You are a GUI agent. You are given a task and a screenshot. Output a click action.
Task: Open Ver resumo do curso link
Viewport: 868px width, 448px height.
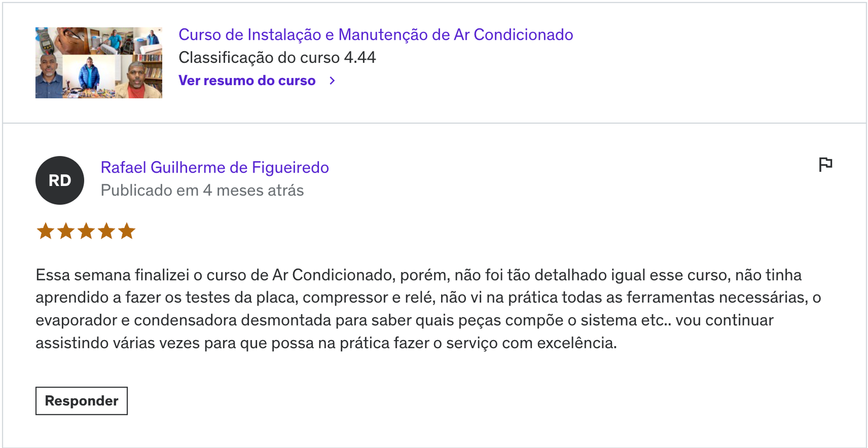pos(247,81)
